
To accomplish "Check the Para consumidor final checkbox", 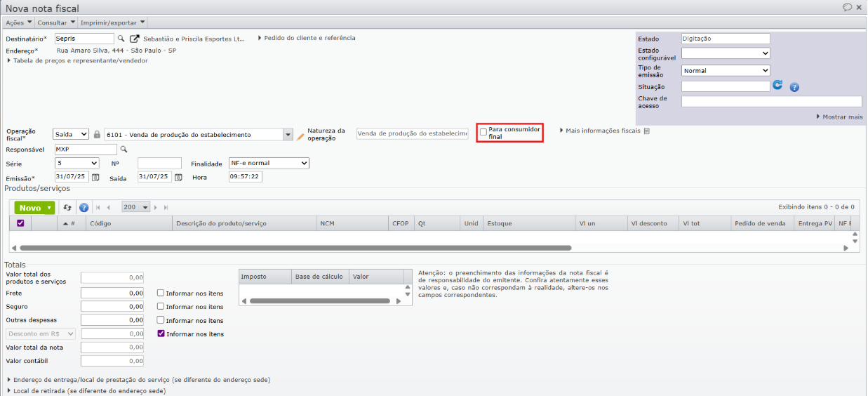I will click(483, 132).
